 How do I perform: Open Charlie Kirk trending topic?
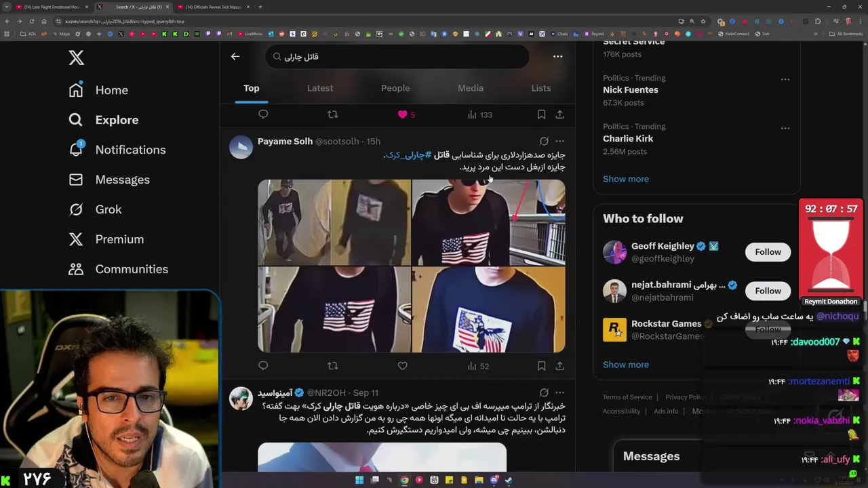628,139
